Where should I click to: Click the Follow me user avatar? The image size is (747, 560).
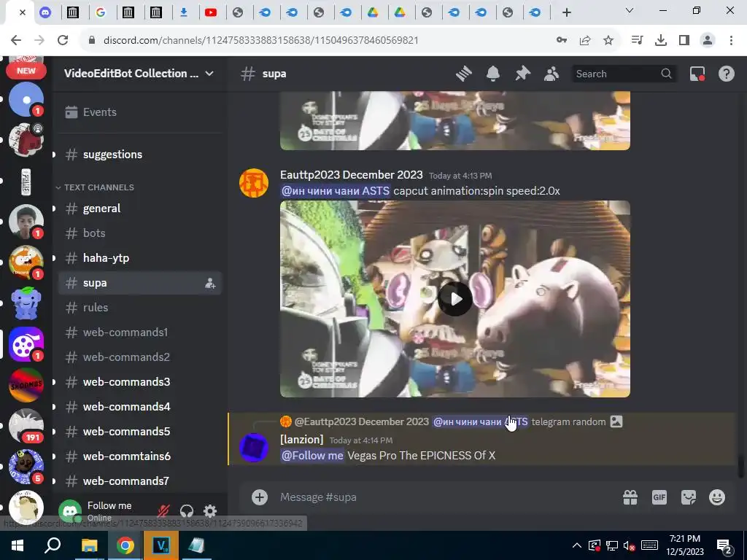tap(70, 511)
